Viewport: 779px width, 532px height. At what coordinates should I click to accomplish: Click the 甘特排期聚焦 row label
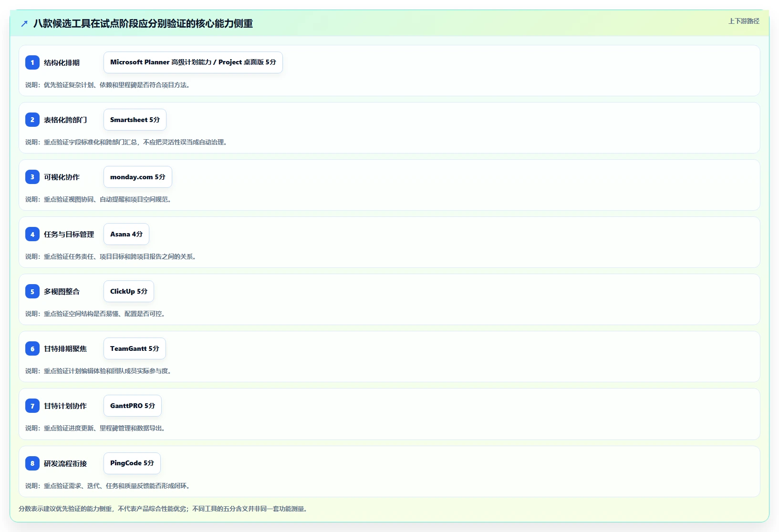tap(65, 348)
